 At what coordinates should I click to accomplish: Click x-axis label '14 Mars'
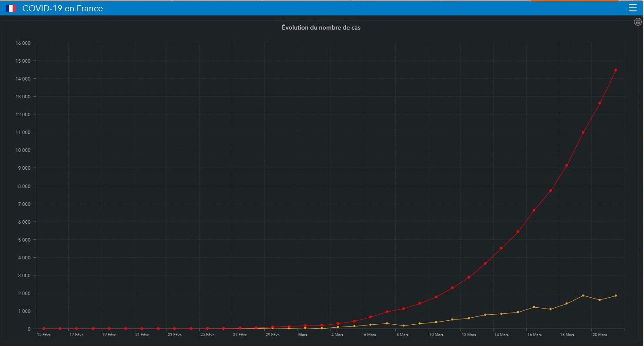pyautogui.click(x=501, y=335)
